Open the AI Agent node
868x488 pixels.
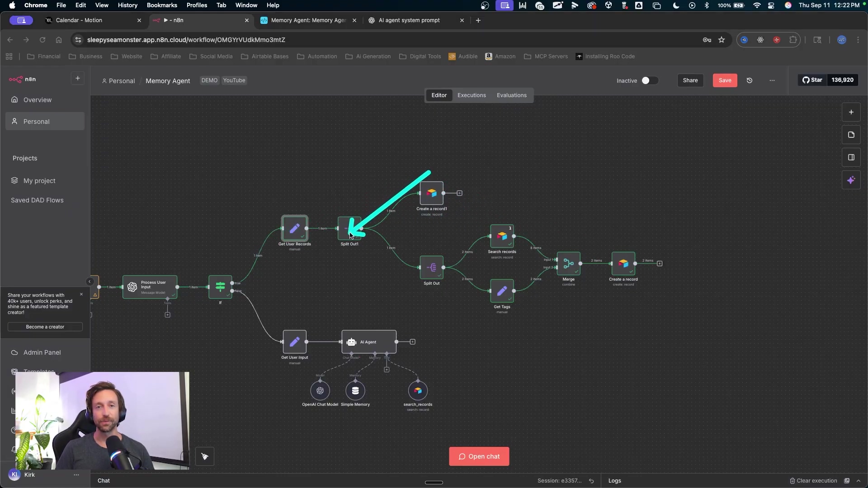pos(368,342)
